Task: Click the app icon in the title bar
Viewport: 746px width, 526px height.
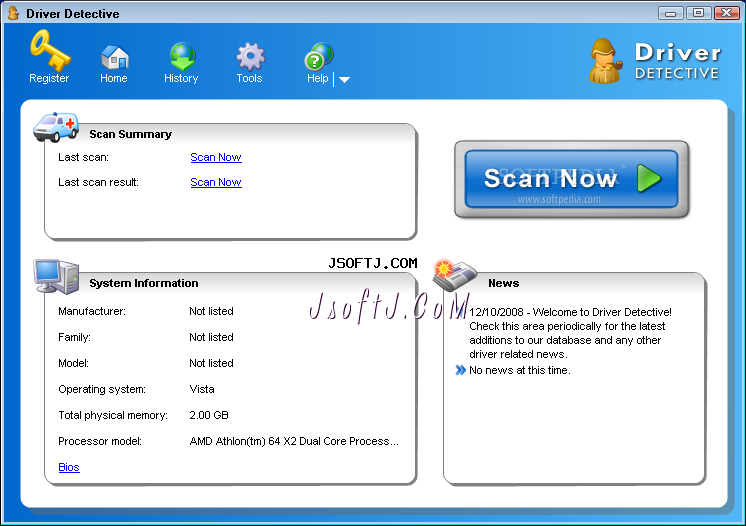Action: click(x=13, y=13)
